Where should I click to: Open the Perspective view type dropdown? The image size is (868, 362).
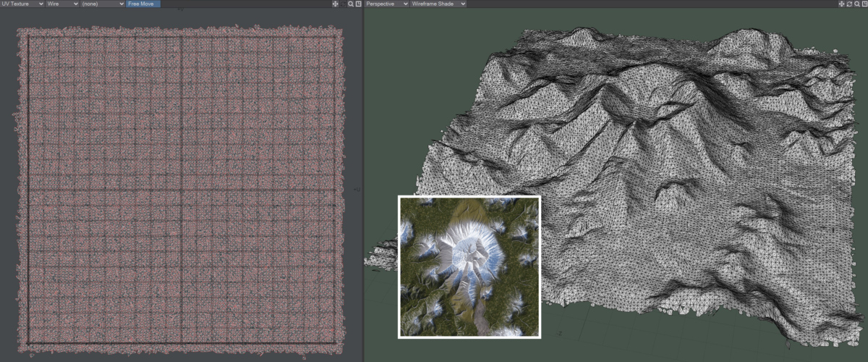coord(386,4)
